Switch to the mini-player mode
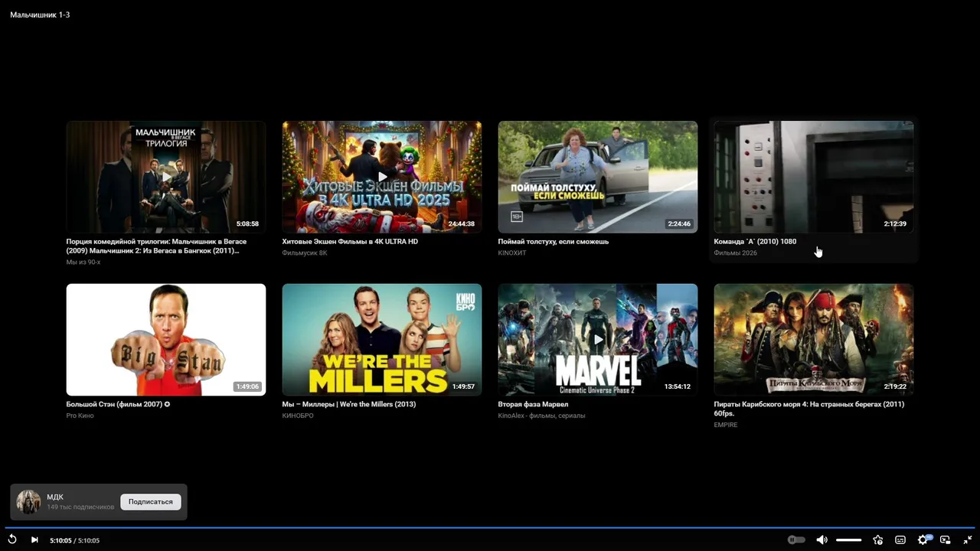Viewport: 980px width, 551px height. [x=946, y=540]
